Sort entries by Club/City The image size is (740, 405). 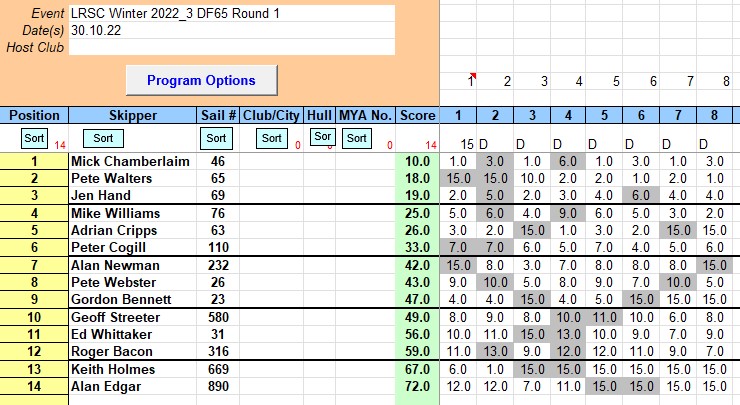coord(272,138)
